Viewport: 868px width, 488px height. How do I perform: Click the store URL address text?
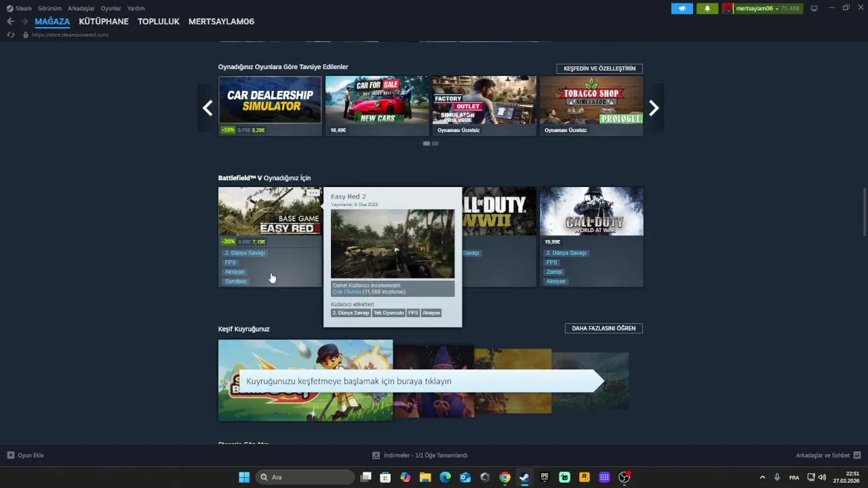tap(70, 35)
